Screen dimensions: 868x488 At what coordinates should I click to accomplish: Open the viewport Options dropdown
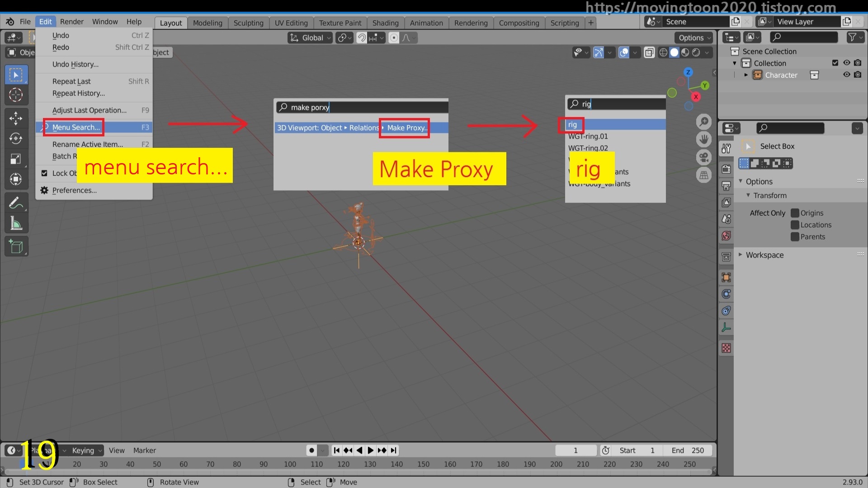click(694, 38)
